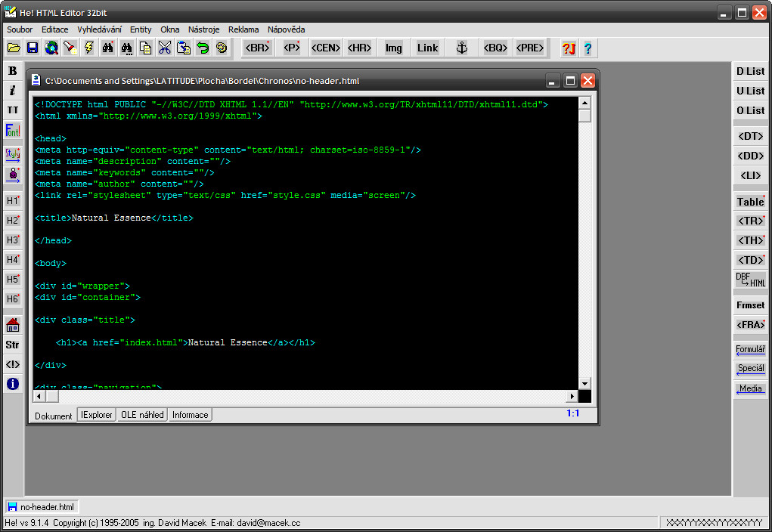Insert a <LI> list item tag

(750, 175)
